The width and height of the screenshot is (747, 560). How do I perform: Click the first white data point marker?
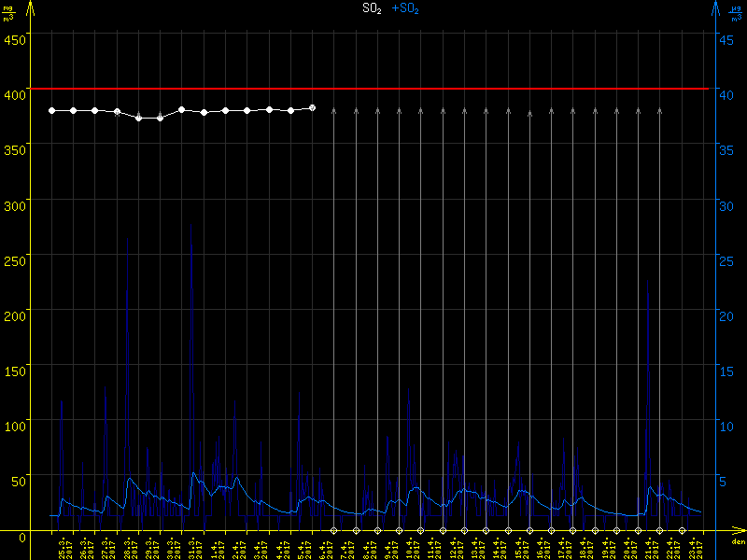coord(52,110)
